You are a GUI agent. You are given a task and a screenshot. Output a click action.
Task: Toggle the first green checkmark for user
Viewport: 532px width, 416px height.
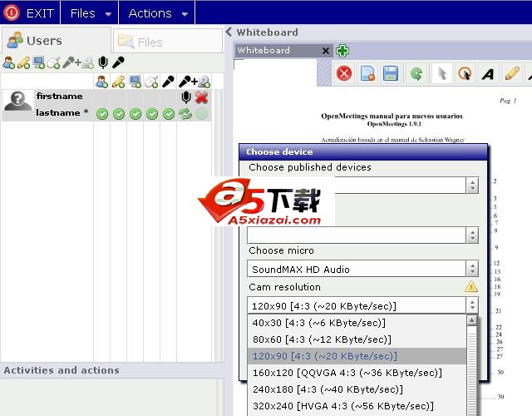(x=102, y=114)
